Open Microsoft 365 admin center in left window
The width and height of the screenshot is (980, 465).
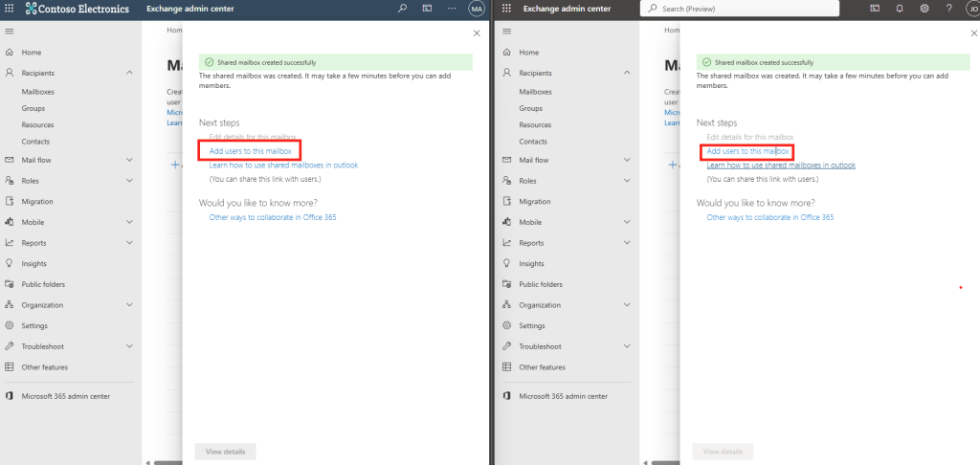(66, 395)
